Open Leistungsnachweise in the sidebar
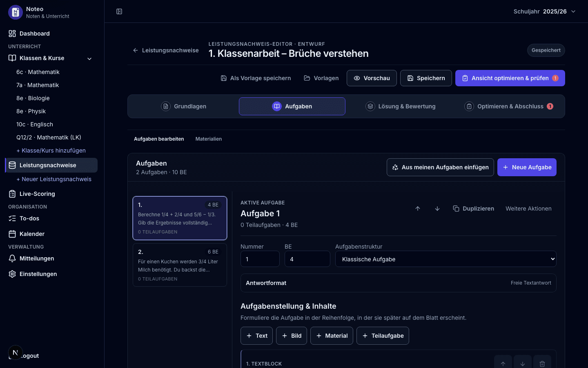Image resolution: width=588 pixels, height=368 pixels. [51, 165]
